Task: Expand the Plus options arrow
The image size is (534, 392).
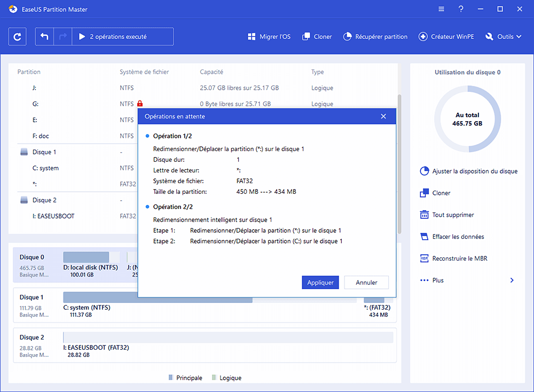Action: point(512,280)
